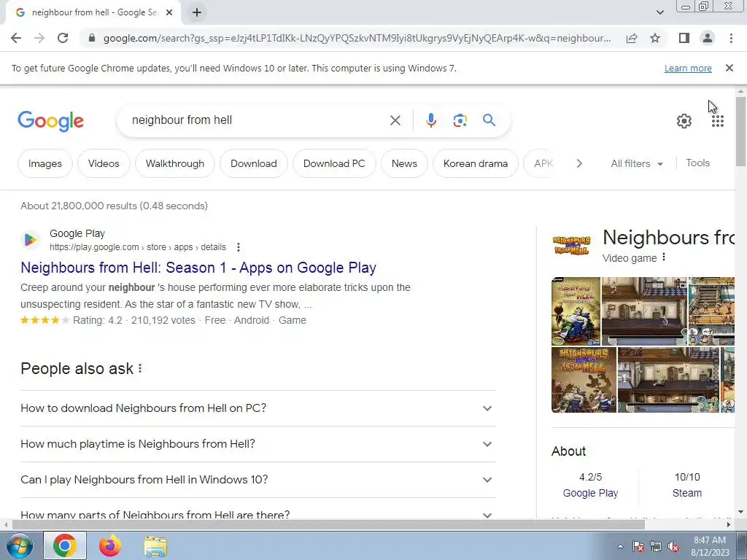Click the vertical page scrollbar thumb
747x560 pixels.
pyautogui.click(x=740, y=131)
